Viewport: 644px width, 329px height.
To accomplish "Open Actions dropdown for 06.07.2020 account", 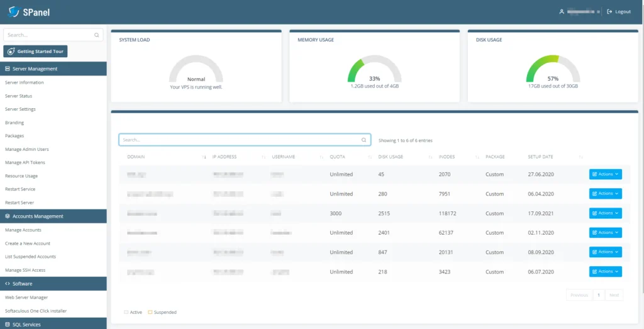I will (x=605, y=272).
